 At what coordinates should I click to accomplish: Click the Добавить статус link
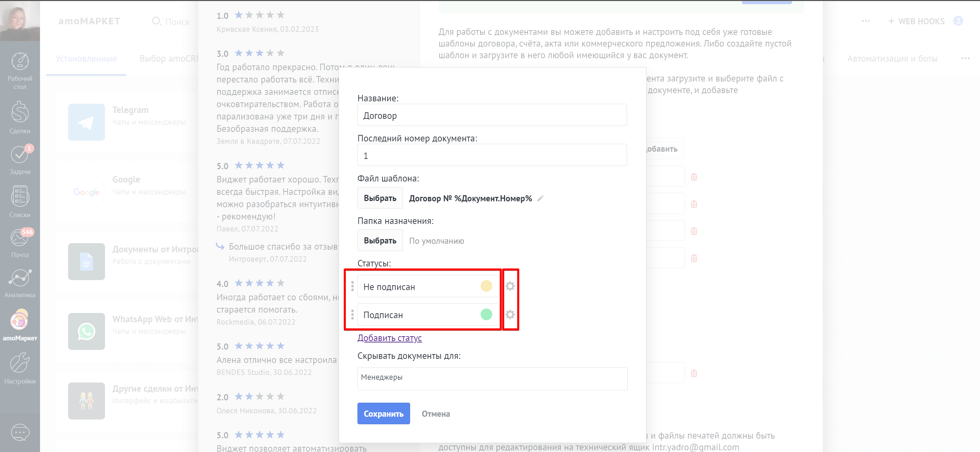pos(389,338)
